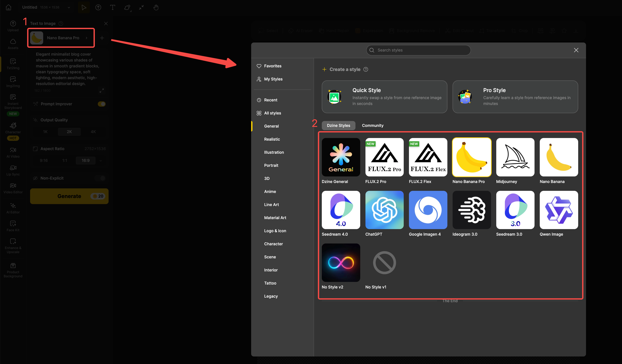
Task: Expand the aspect ratio dropdown arrow
Action: 101,161
